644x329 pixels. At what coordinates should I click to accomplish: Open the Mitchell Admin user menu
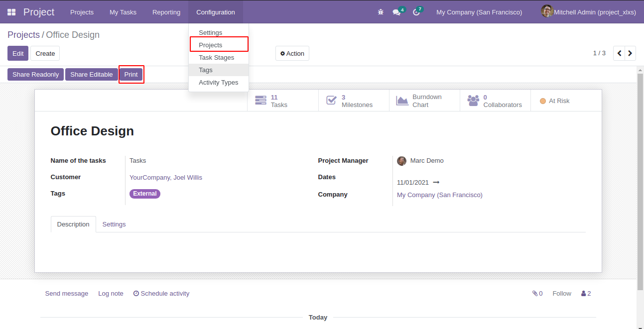(x=589, y=12)
